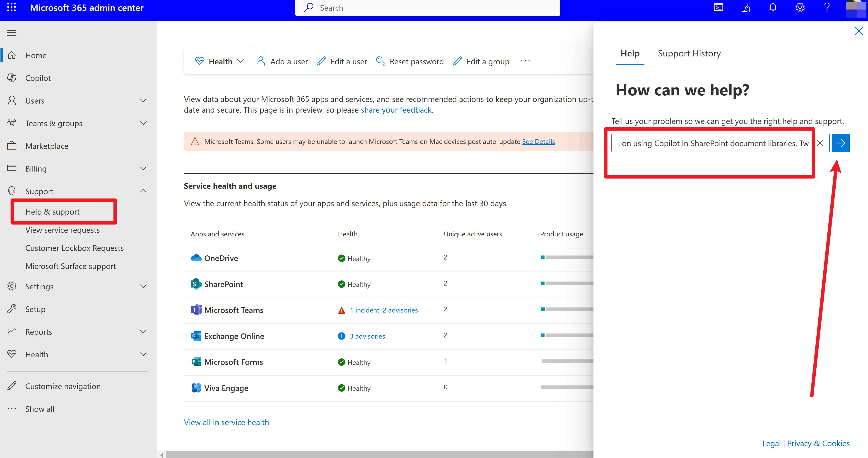Switch to the Help tab
Screen dimensions: 868x458
tap(630, 53)
